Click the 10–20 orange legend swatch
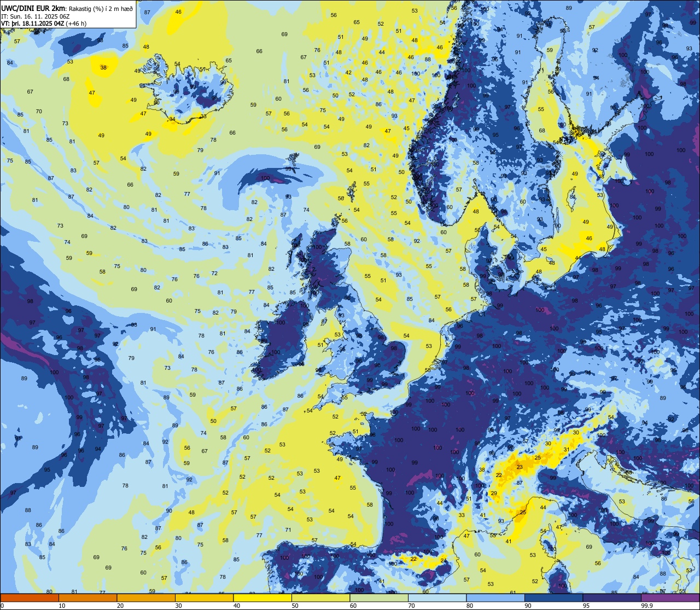This screenshot has height=610, width=700. click(x=87, y=598)
